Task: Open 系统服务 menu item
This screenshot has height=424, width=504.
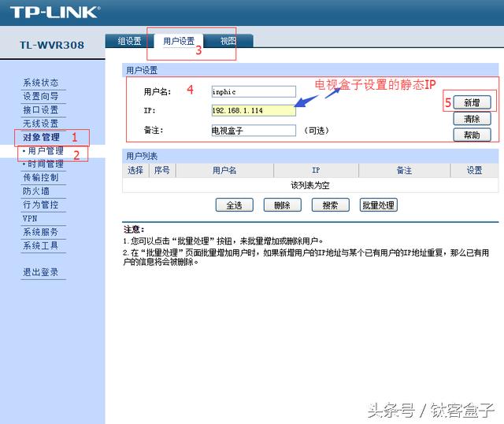Action: pyautogui.click(x=41, y=232)
